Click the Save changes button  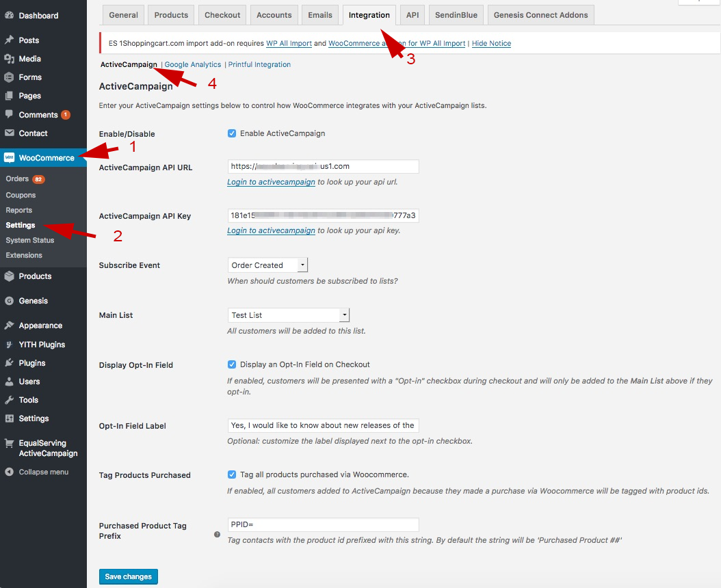click(129, 576)
